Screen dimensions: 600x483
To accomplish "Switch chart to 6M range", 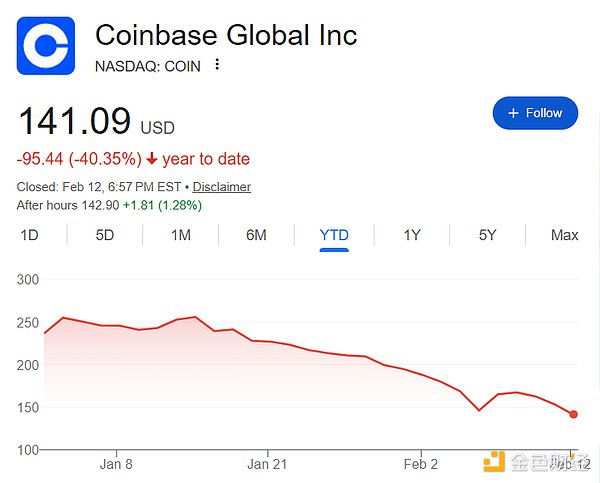I will (x=256, y=235).
